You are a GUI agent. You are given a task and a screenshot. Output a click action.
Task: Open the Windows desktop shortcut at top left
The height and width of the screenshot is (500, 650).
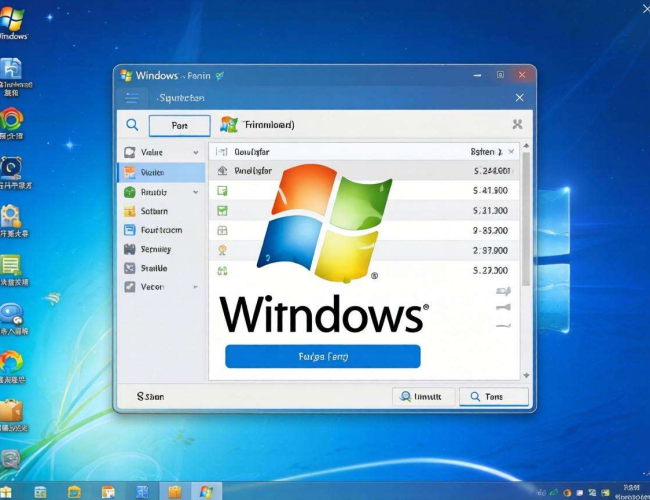[12, 23]
